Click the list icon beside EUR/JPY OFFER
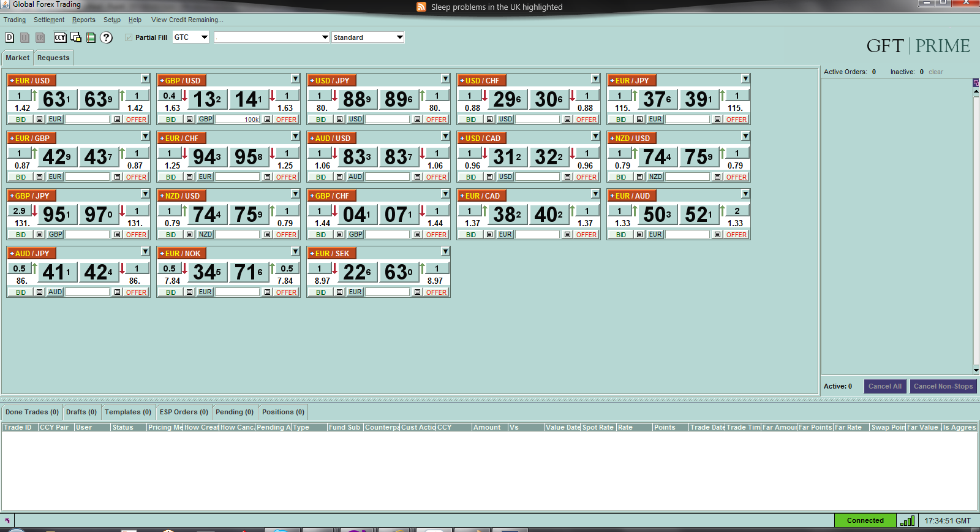980x532 pixels. click(717, 120)
